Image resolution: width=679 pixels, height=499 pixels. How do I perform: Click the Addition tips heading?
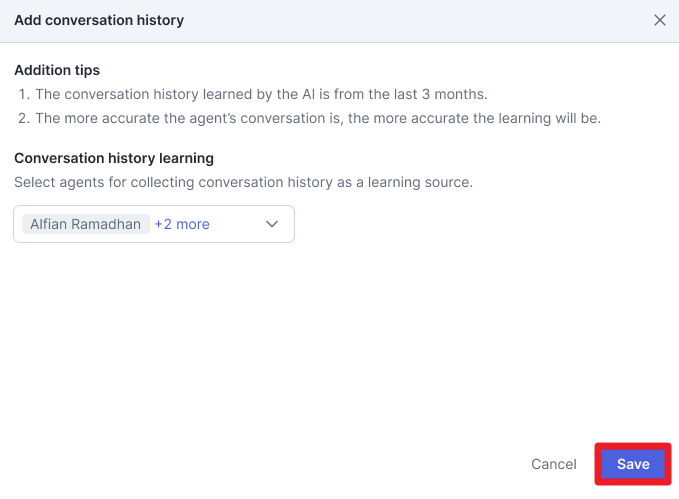point(57,70)
